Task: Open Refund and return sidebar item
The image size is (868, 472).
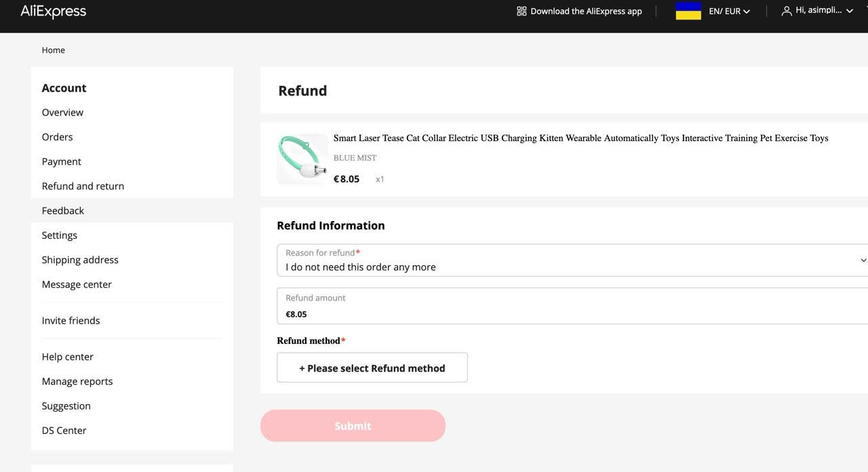Action: (83, 186)
